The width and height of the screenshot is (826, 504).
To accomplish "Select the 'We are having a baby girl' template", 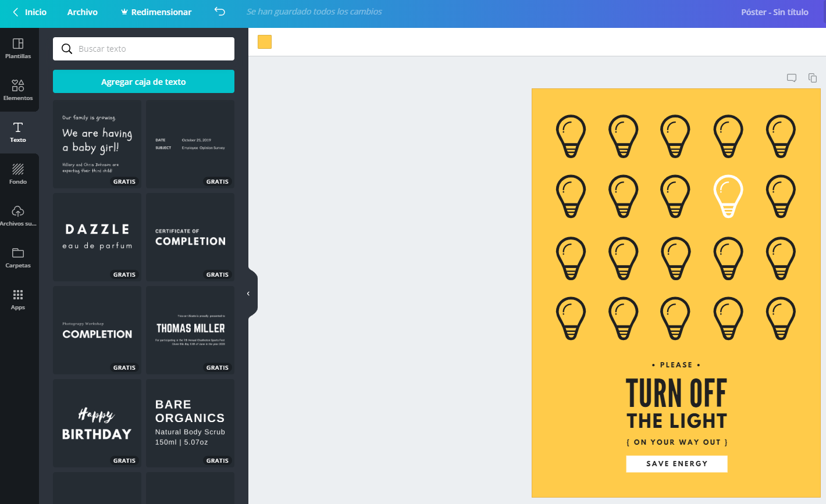I will (x=97, y=144).
